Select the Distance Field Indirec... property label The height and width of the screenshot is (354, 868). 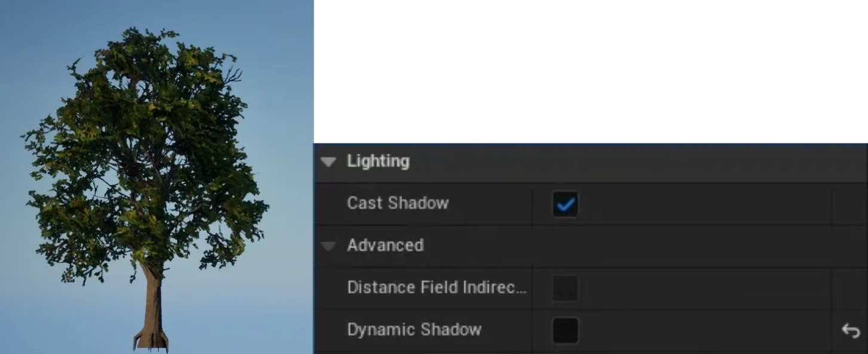pos(437,288)
